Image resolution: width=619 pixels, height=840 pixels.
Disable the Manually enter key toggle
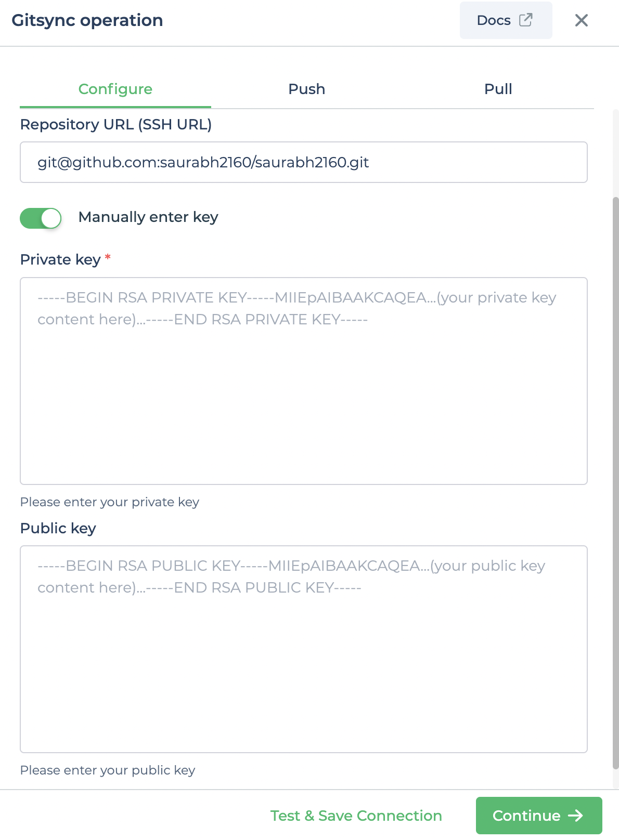tap(41, 218)
